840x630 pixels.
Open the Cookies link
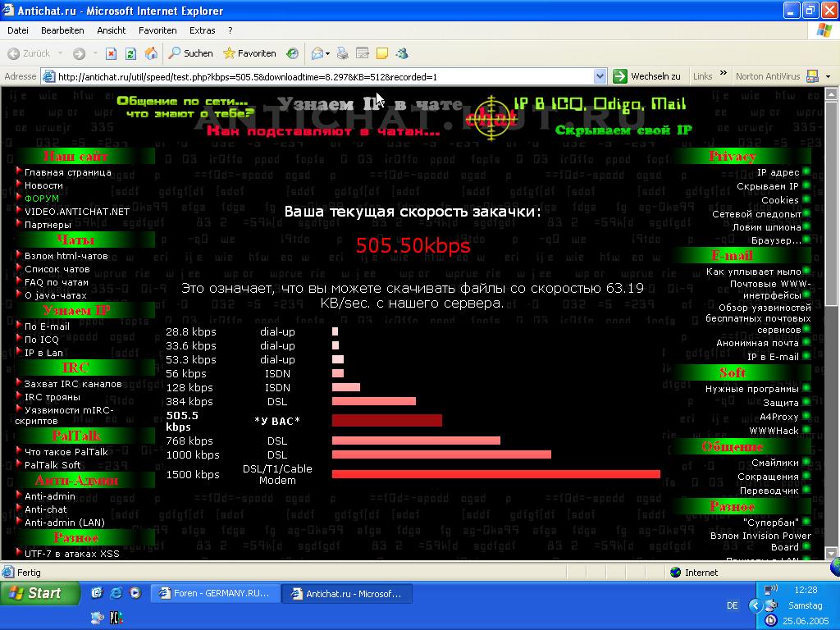point(780,200)
